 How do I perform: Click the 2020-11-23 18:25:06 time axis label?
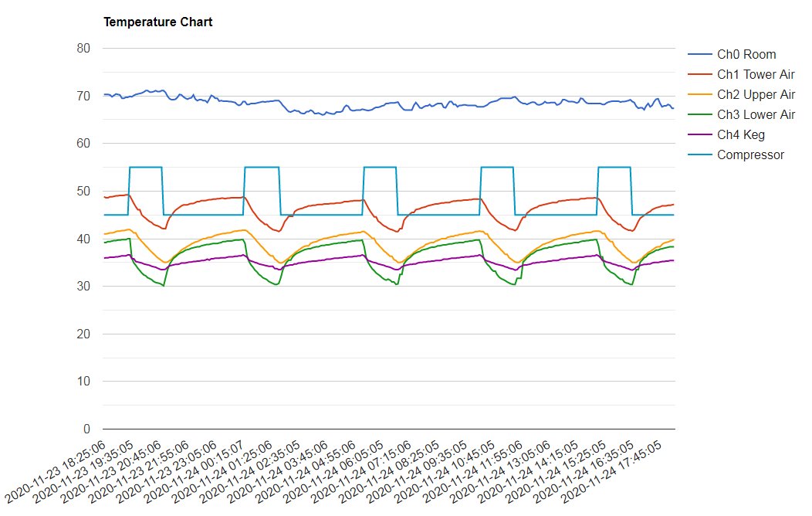click(56, 471)
